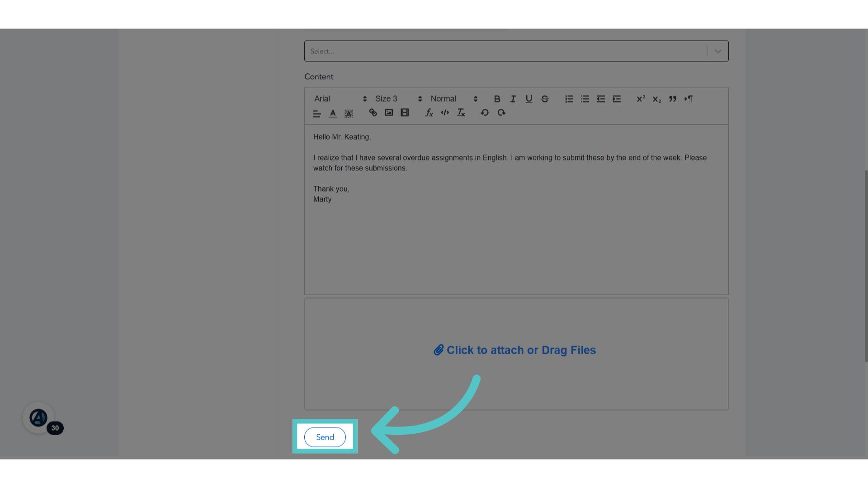This screenshot has width=868, height=488.
Task: Open the floating help widget with 30 badge
Action: coord(39,418)
